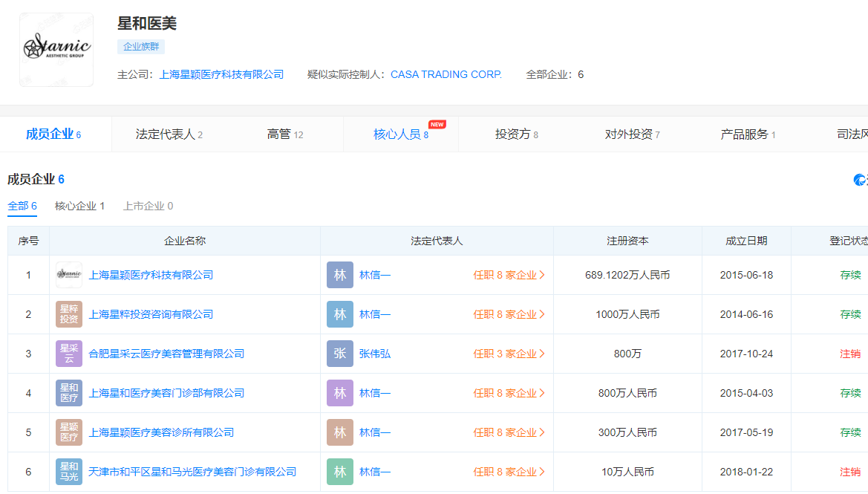Screen dimensions: 868x494
Task: Filter by 核心企业 1
Action: [79, 206]
